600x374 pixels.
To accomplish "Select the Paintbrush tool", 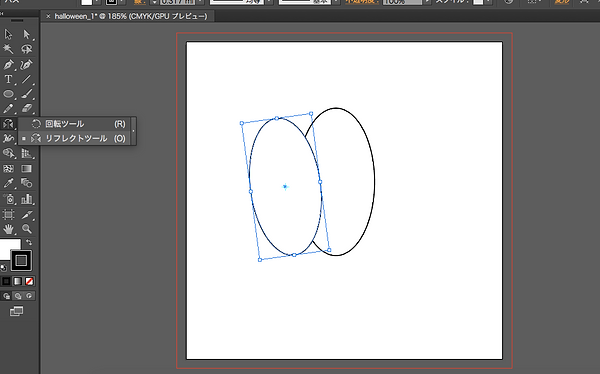I will click(26, 94).
